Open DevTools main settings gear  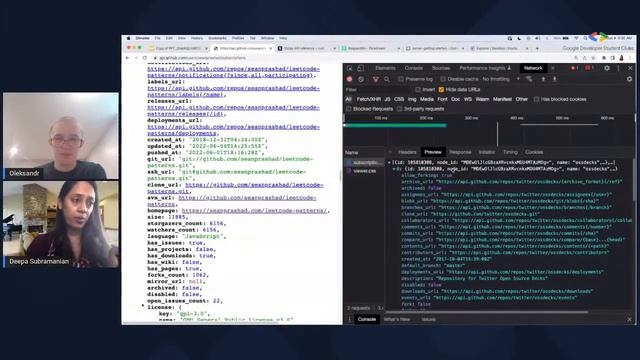pos(607,68)
